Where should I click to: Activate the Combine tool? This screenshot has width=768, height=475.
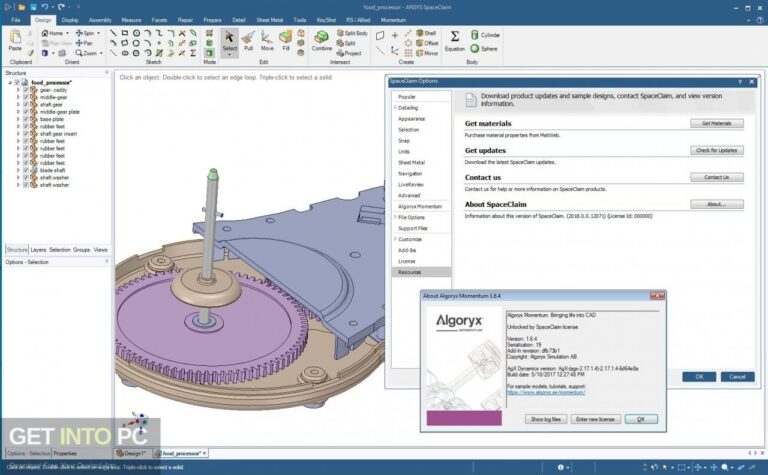(x=322, y=41)
